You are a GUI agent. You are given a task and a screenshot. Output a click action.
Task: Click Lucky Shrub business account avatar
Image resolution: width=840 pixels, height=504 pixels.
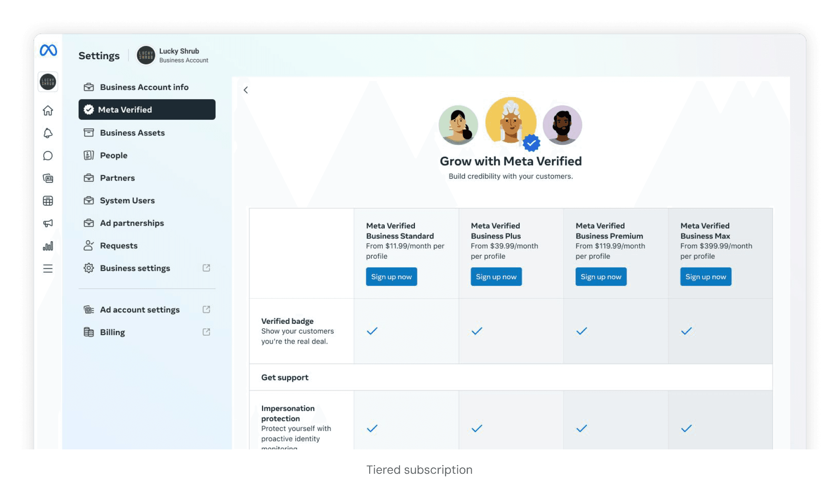146,55
